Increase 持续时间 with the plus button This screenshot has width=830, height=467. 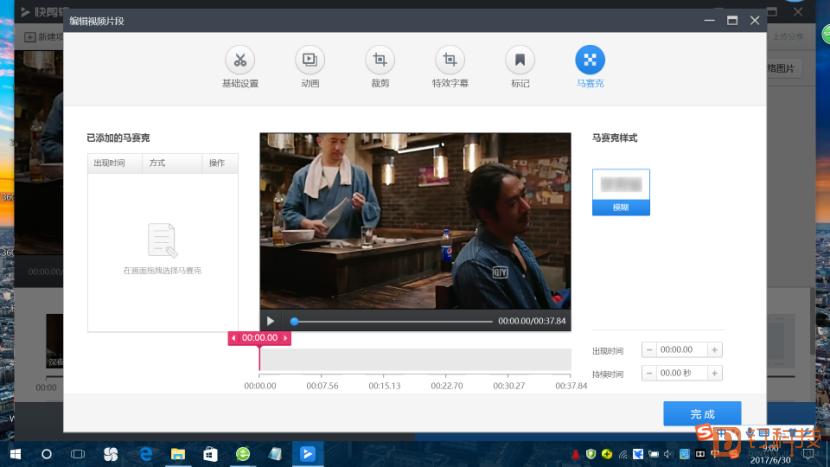tap(715, 373)
